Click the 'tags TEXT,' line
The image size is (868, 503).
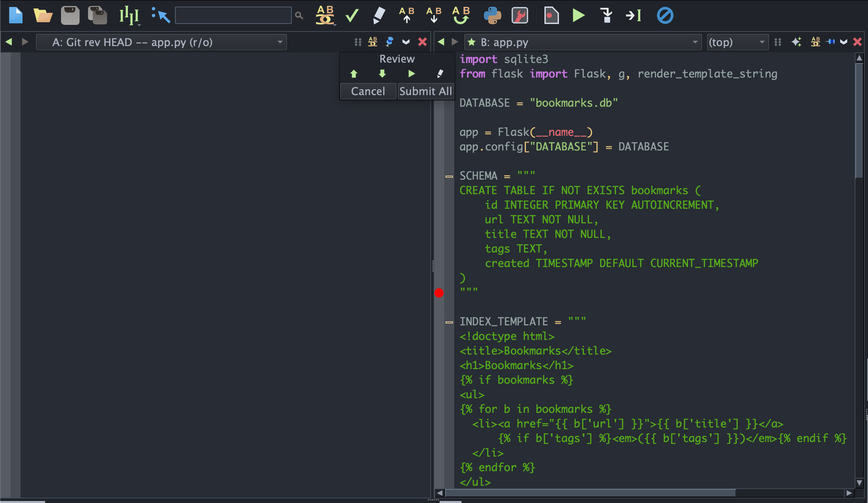[516, 249]
